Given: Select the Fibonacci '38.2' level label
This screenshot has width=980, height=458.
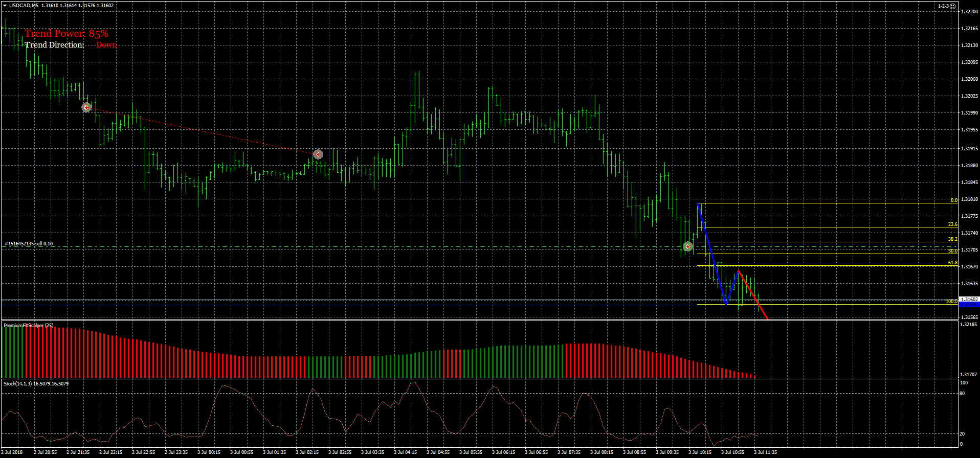Looking at the screenshot, I should [953, 239].
